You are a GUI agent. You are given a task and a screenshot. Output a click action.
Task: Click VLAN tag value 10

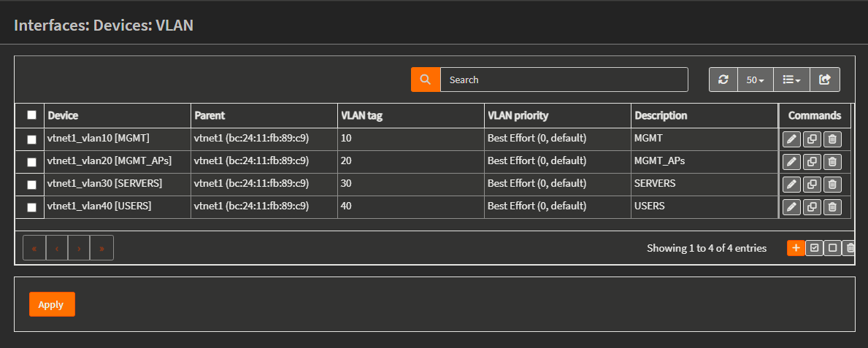(x=347, y=139)
